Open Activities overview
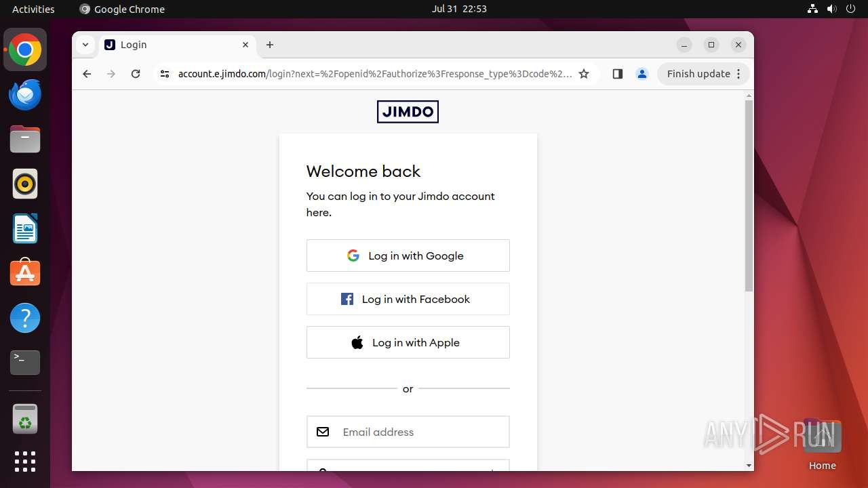The width and height of the screenshot is (868, 488). [x=33, y=9]
